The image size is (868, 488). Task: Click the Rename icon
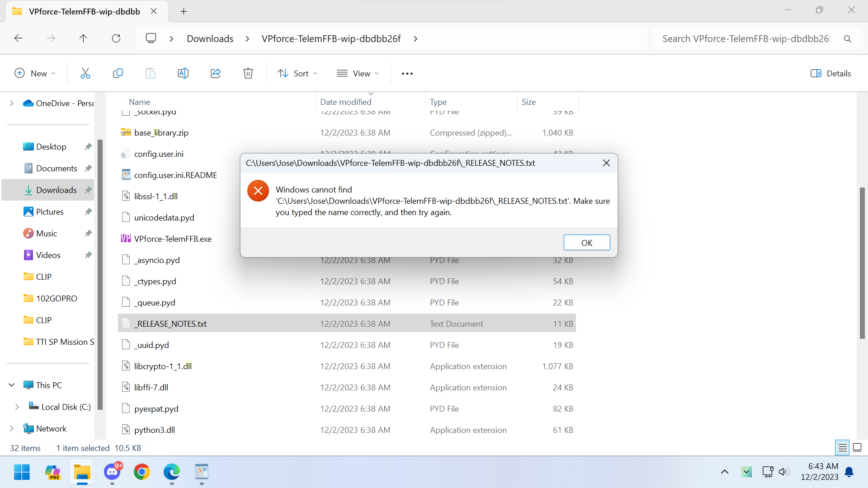183,73
